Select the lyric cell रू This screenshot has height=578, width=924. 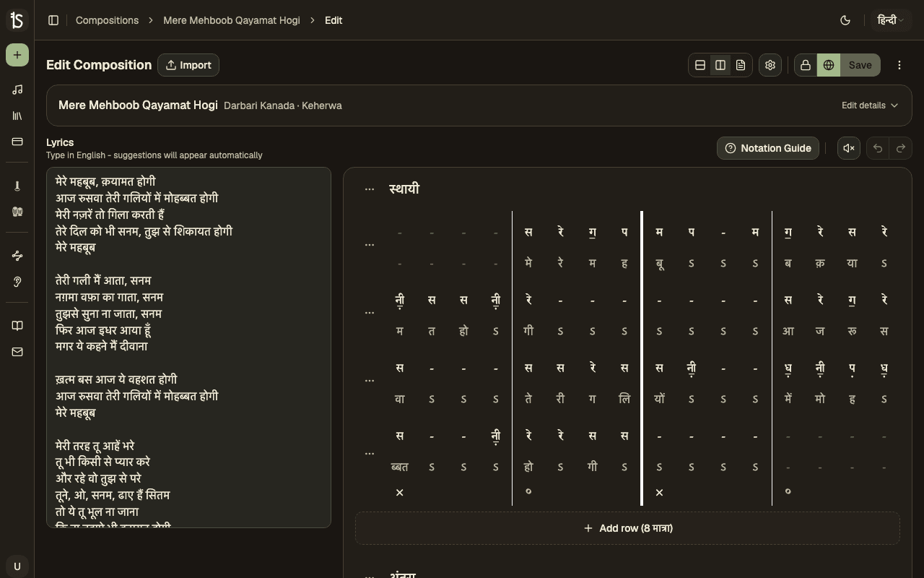click(x=852, y=332)
